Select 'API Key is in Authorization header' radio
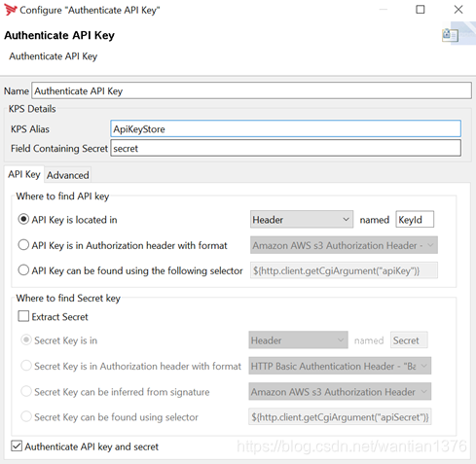Viewport: 476px width, 464px height. click(23, 245)
